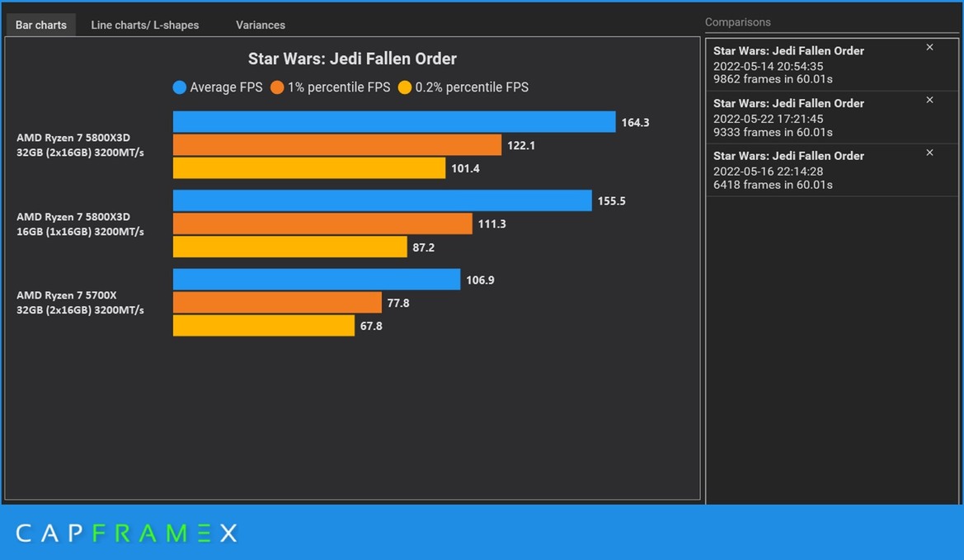
Task: Click the 101.4 0.2% percentile bar
Action: (x=309, y=167)
